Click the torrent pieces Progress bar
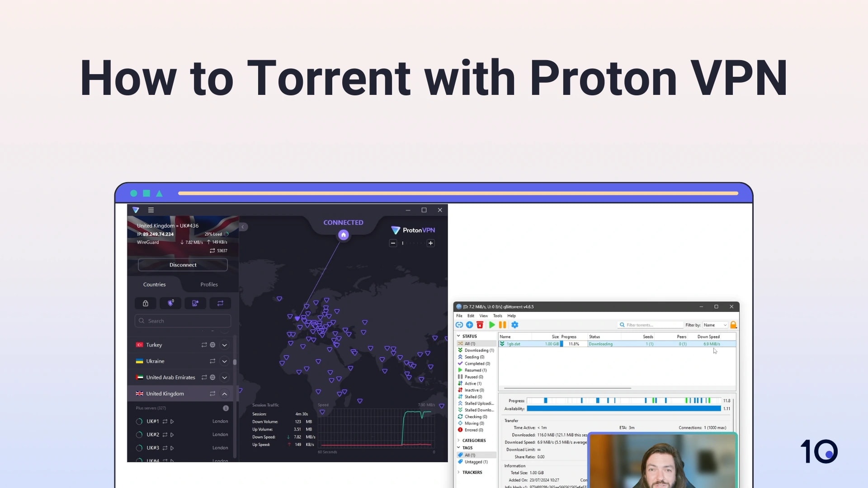This screenshot has width=868, height=488. click(624, 401)
